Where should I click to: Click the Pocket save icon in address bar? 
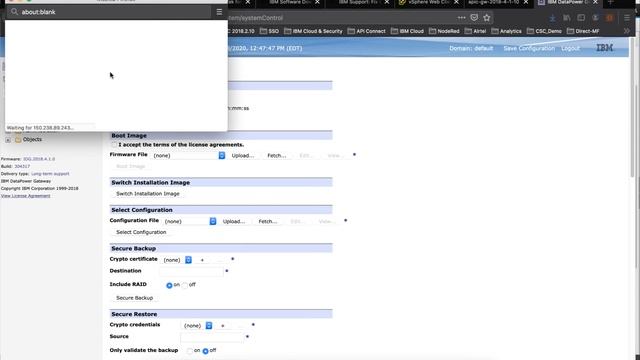tap(474, 18)
